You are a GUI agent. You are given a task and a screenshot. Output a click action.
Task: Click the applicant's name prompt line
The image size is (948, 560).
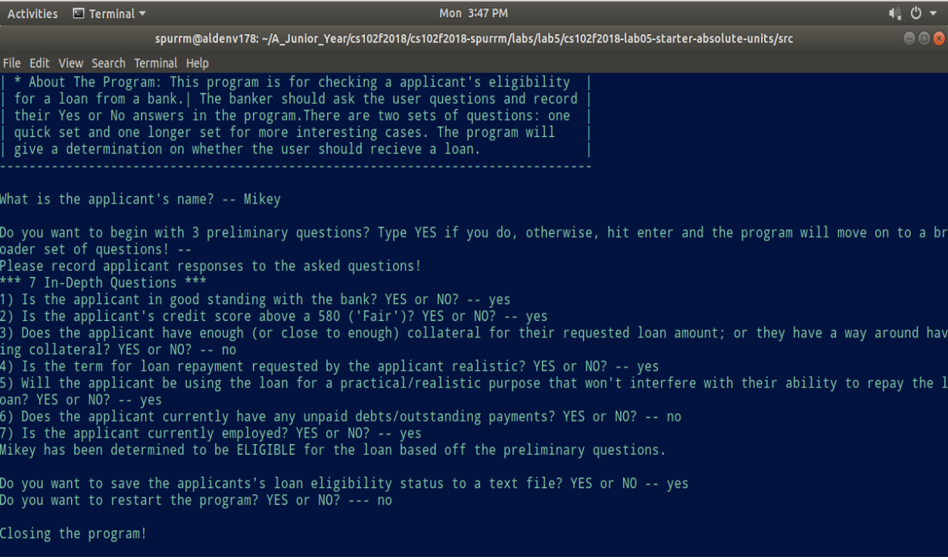[x=140, y=200]
